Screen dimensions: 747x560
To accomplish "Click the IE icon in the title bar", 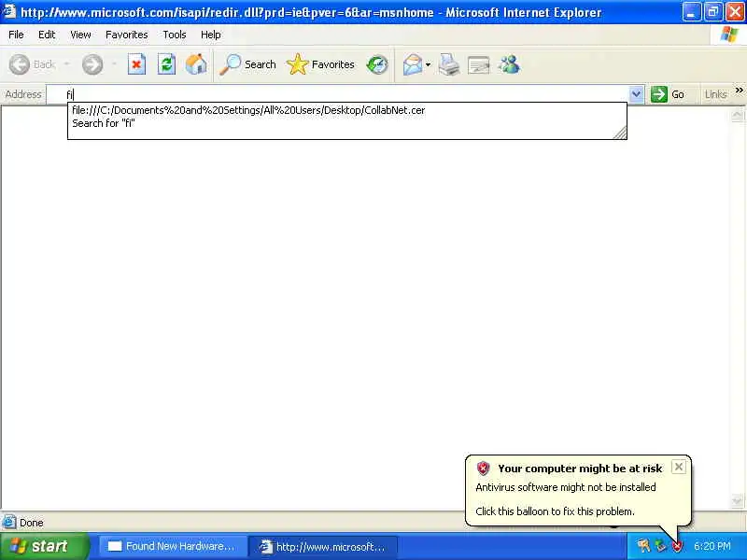I will pos(9,10).
